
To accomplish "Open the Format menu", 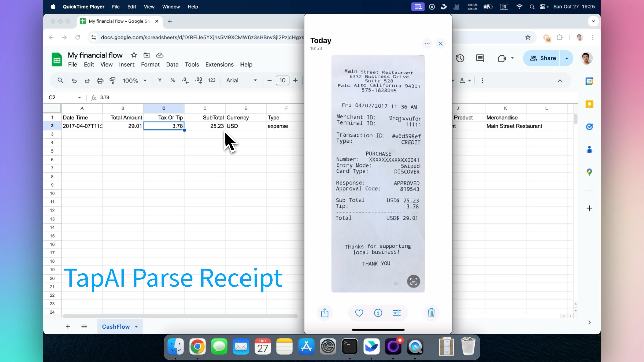I will (150, 64).
